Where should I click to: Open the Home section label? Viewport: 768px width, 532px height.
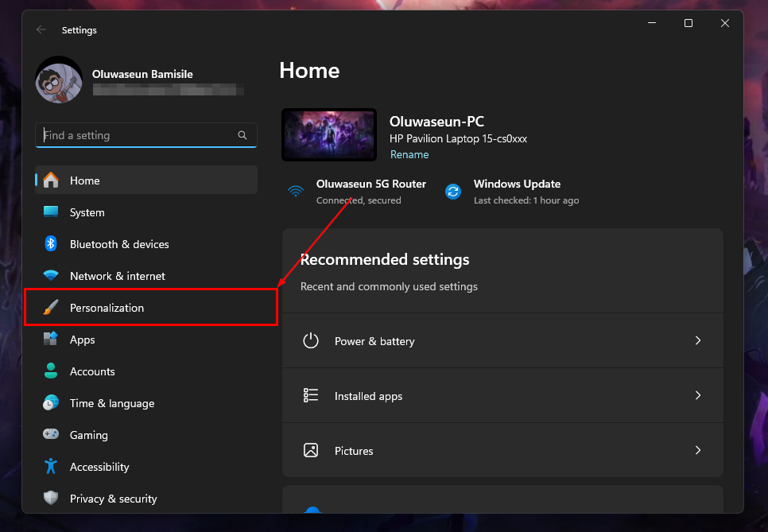point(85,181)
